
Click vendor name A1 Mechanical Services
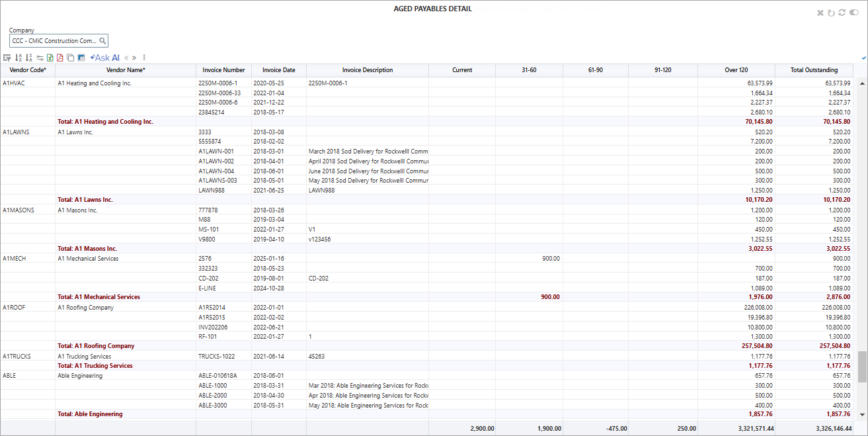click(x=88, y=259)
